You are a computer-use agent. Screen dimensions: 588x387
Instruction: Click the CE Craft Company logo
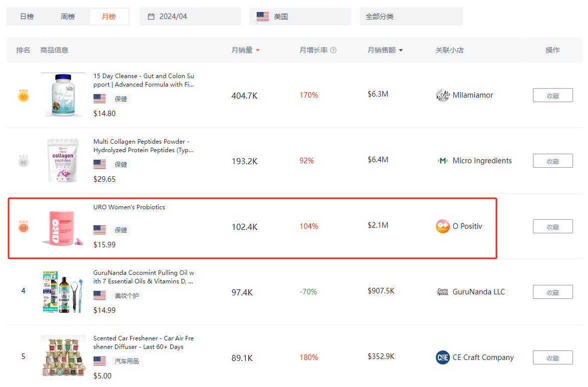point(443,357)
